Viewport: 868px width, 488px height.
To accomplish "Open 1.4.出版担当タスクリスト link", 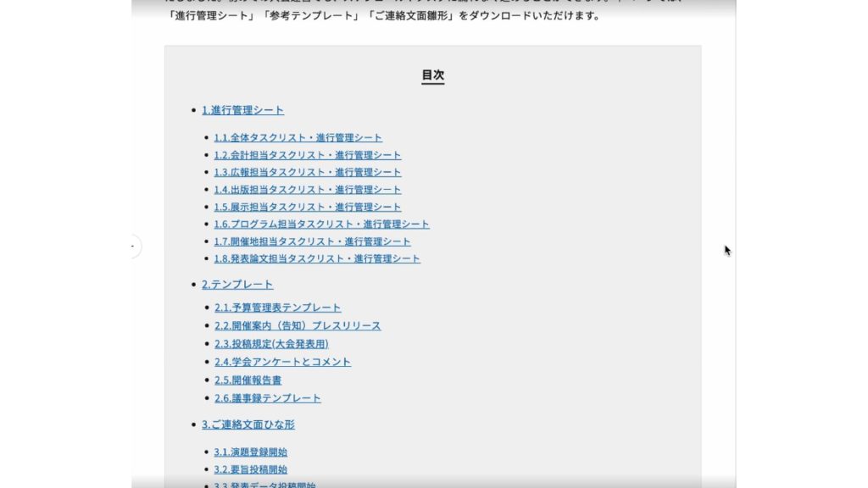I will (307, 190).
